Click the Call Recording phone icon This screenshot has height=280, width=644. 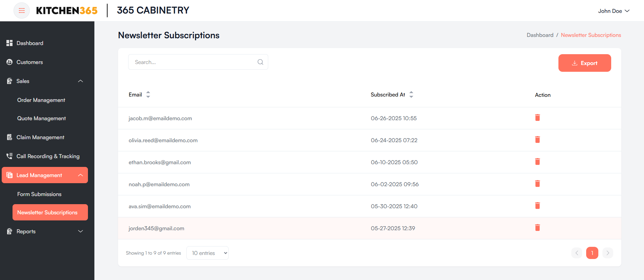pos(9,156)
